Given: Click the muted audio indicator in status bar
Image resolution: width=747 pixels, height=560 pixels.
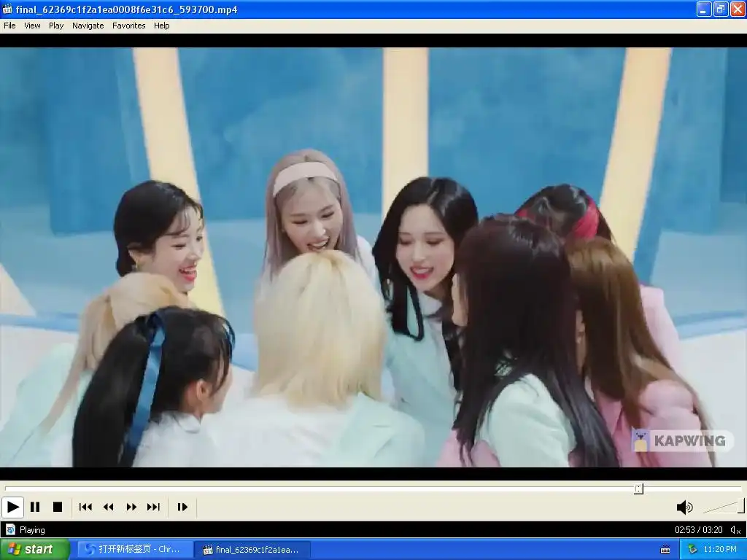Looking at the screenshot, I should tap(735, 530).
